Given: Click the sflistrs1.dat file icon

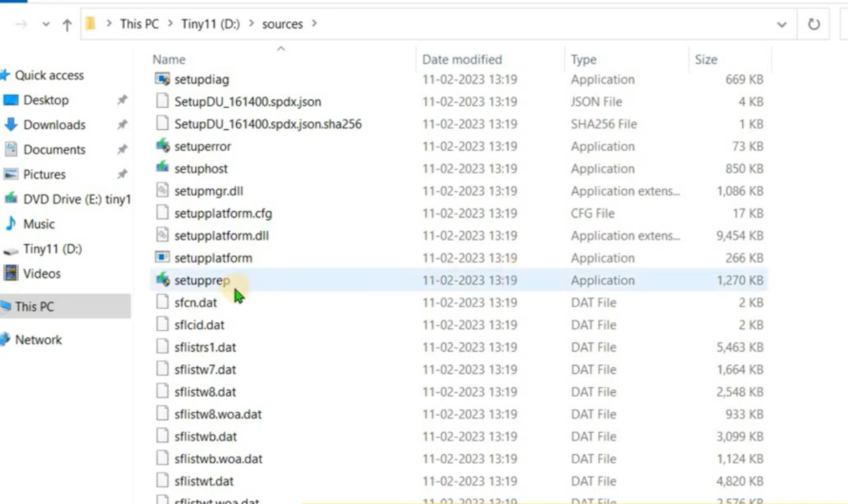Looking at the screenshot, I should tap(162, 346).
